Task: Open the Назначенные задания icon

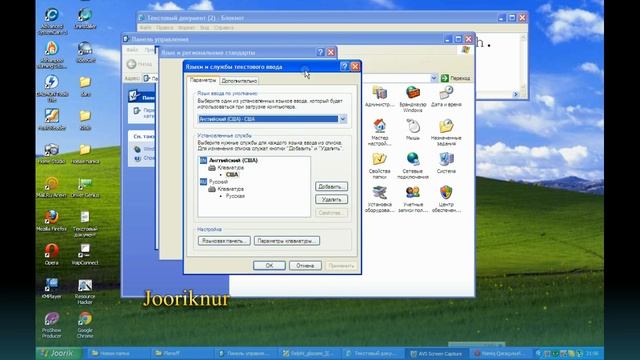Action: [446, 132]
